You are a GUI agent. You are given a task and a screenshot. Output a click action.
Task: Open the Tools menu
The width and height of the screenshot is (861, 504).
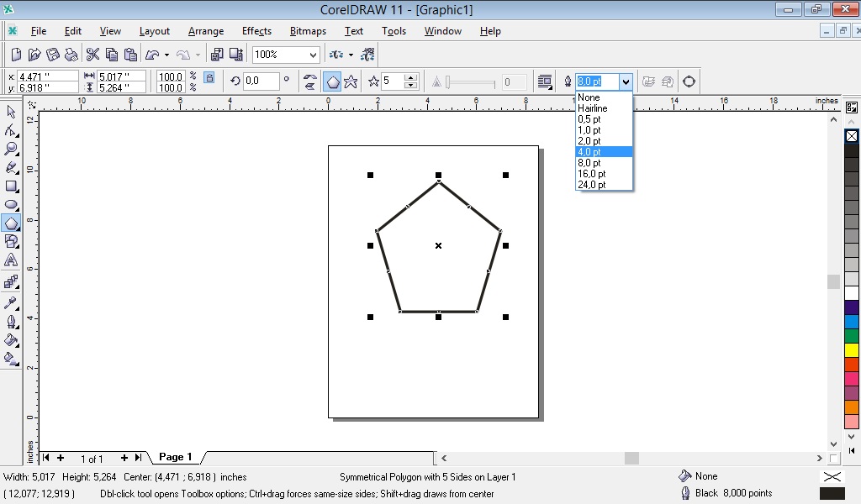394,31
